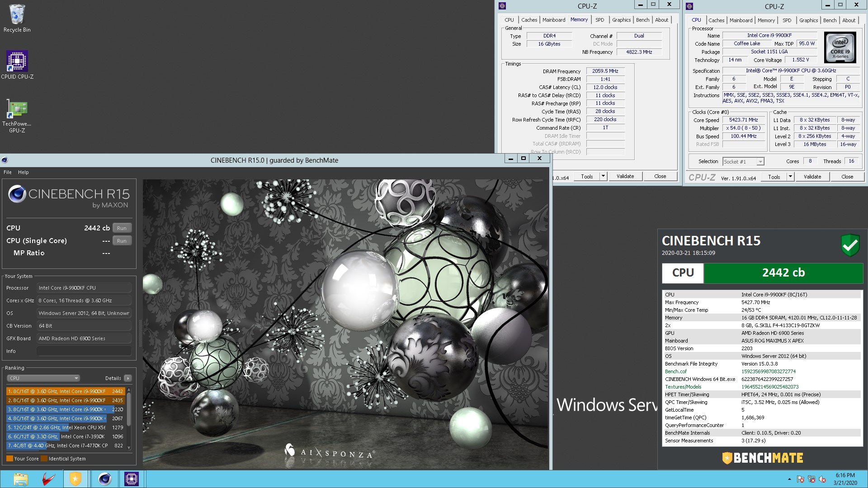Open network status tray icon
The height and width of the screenshot is (488, 868).
click(x=811, y=479)
